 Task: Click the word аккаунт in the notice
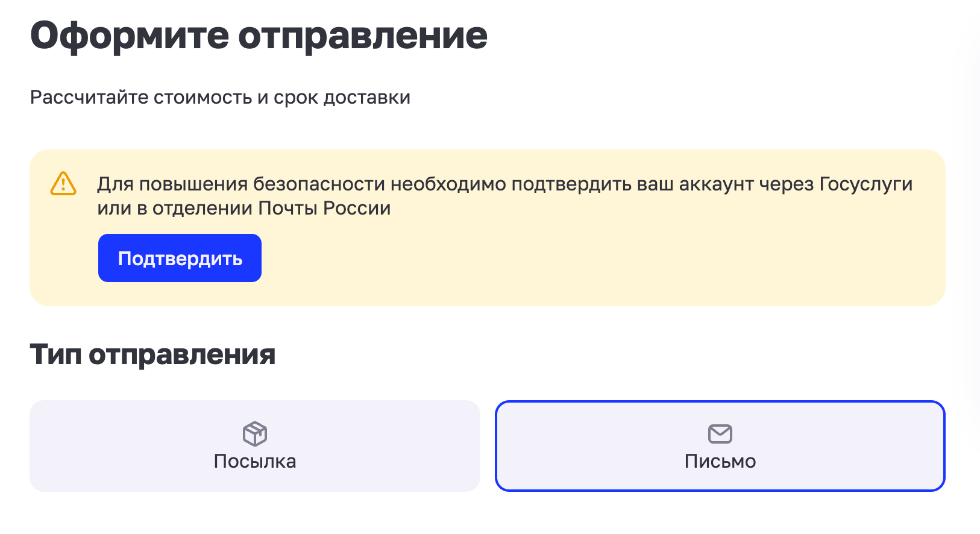(716, 184)
